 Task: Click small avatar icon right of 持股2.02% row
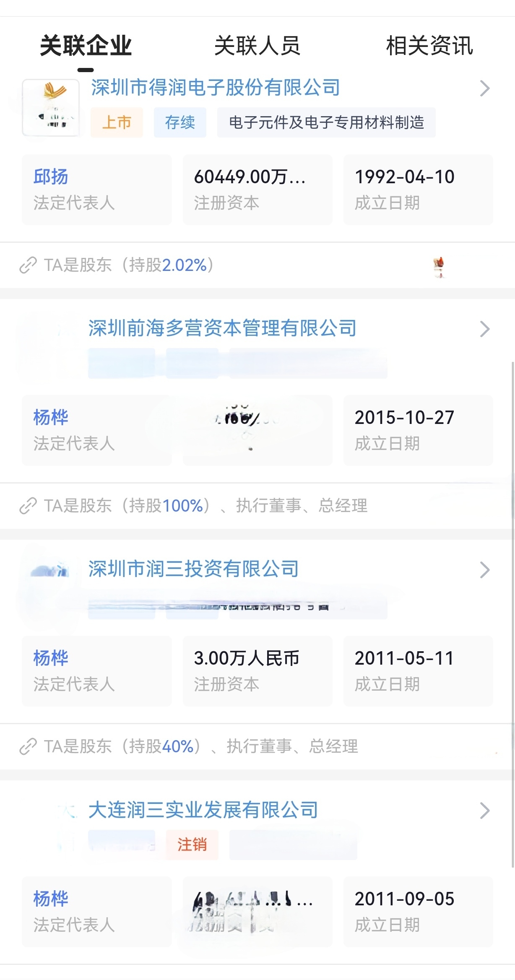point(439,267)
